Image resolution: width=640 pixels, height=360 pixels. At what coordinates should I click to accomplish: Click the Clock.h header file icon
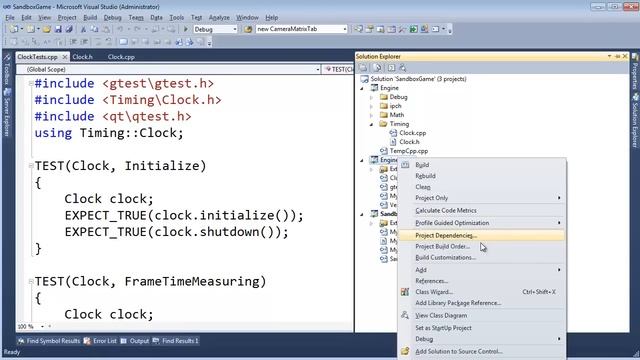393,142
